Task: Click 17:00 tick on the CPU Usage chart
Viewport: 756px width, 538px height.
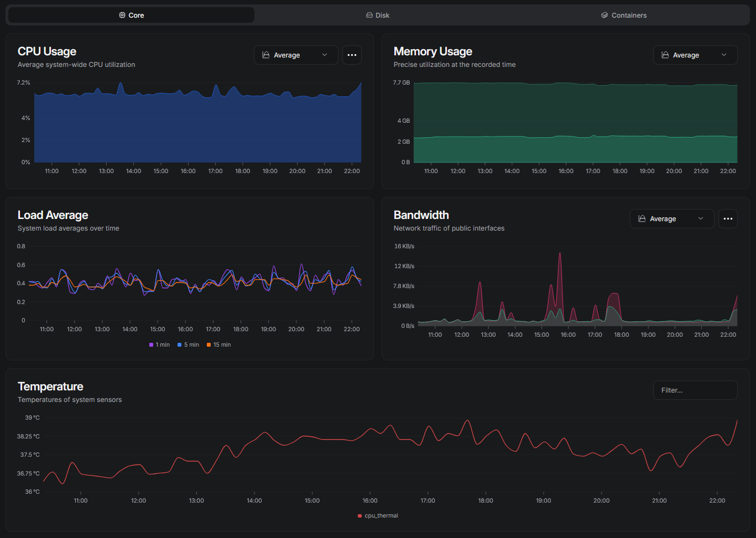Action: pos(216,171)
